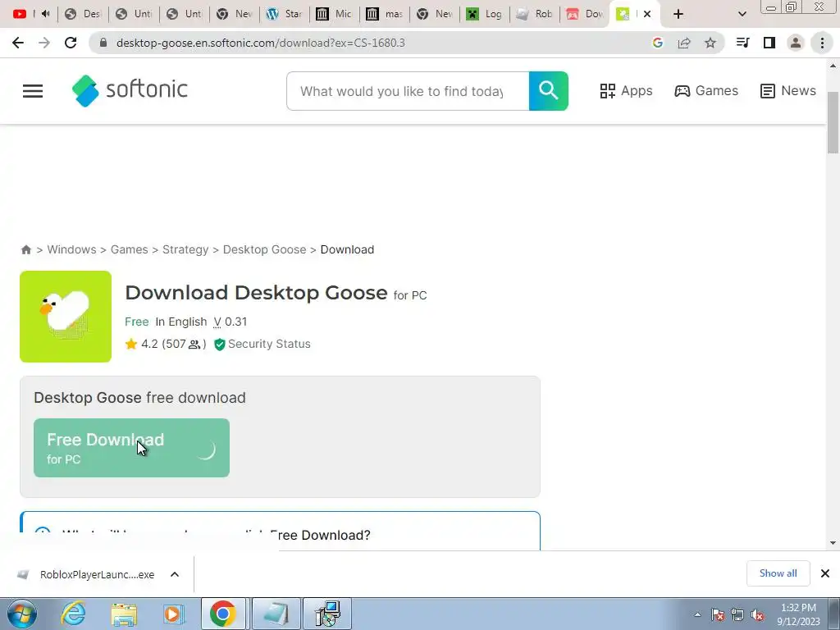Open the Strategy breadcrumb link
Viewport: 840px width, 630px height.
185,249
